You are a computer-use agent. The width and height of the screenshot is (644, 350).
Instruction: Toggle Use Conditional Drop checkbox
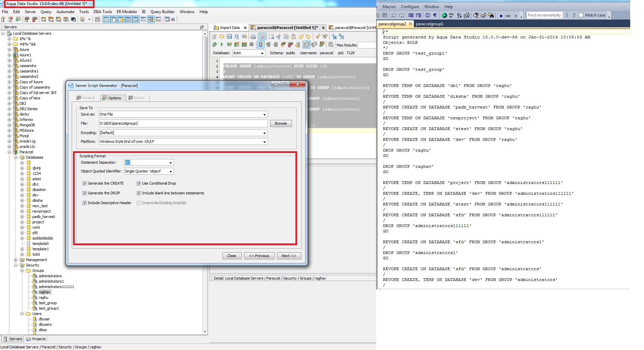tap(139, 184)
